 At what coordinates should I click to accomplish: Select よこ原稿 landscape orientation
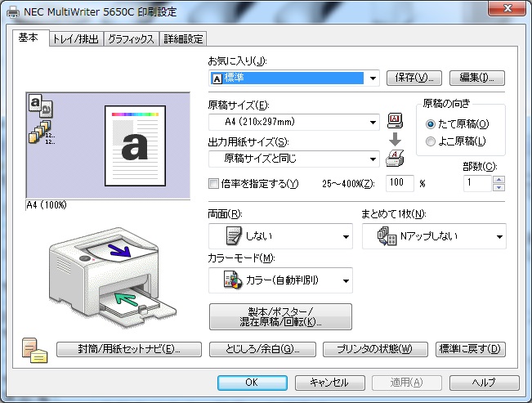pos(455,141)
